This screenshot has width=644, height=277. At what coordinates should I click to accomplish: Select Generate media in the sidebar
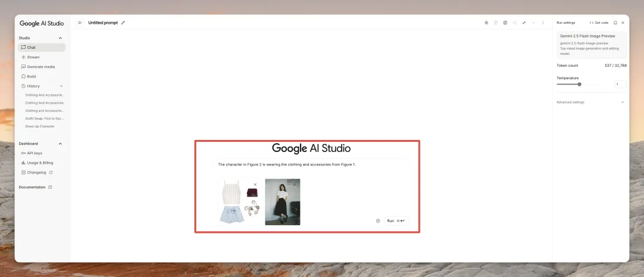(41, 67)
